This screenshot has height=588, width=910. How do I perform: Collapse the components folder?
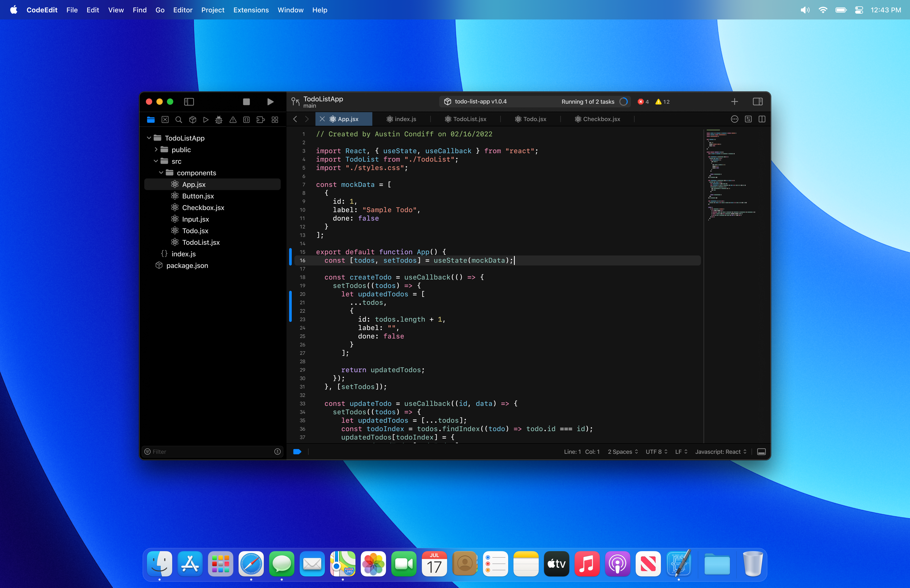[x=161, y=173]
